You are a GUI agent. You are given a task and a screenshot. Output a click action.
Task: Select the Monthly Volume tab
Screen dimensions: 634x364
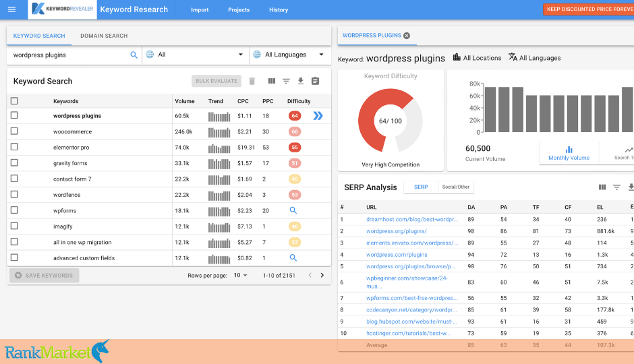[569, 153]
